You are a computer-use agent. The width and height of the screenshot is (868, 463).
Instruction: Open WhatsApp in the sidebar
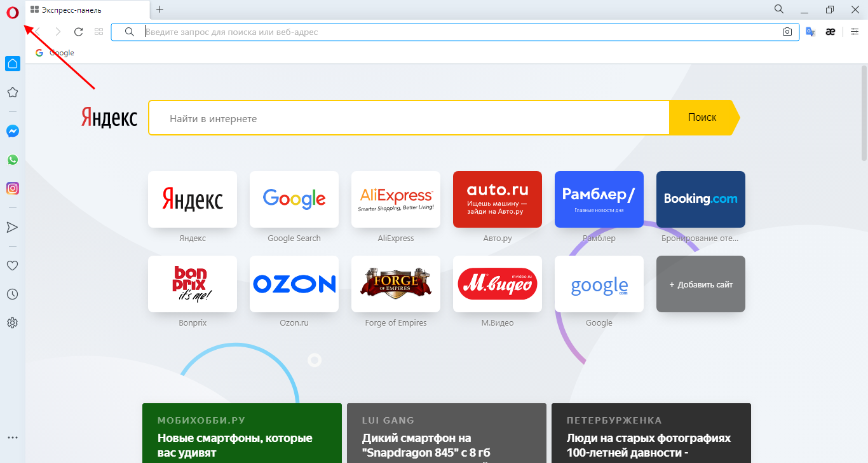click(x=12, y=160)
